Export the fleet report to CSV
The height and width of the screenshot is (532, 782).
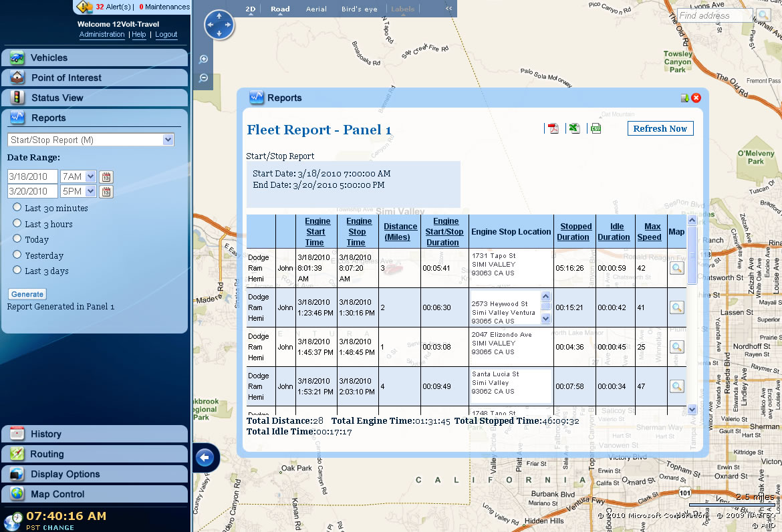596,128
